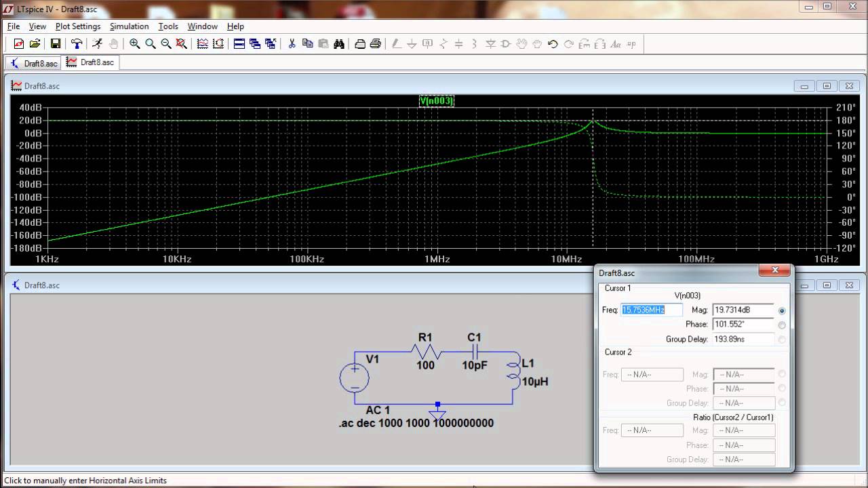
Task: Open the View menu
Action: tap(37, 26)
